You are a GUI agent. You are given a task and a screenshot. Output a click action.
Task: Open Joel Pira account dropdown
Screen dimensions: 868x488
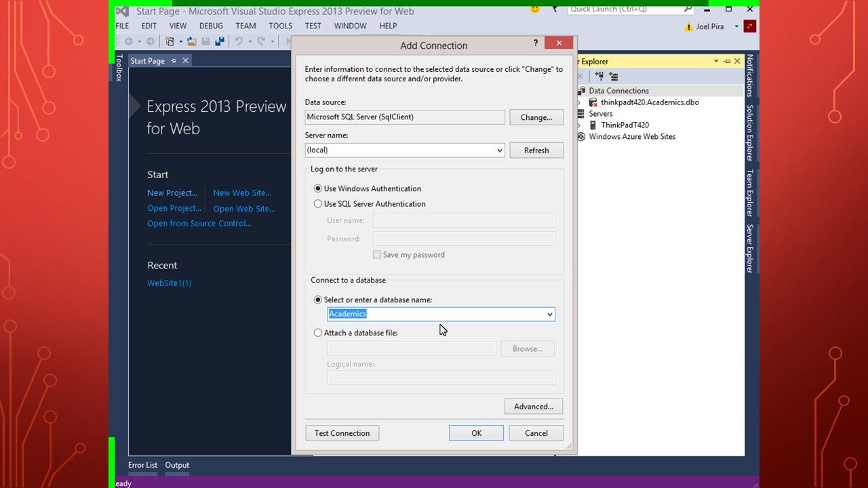736,27
